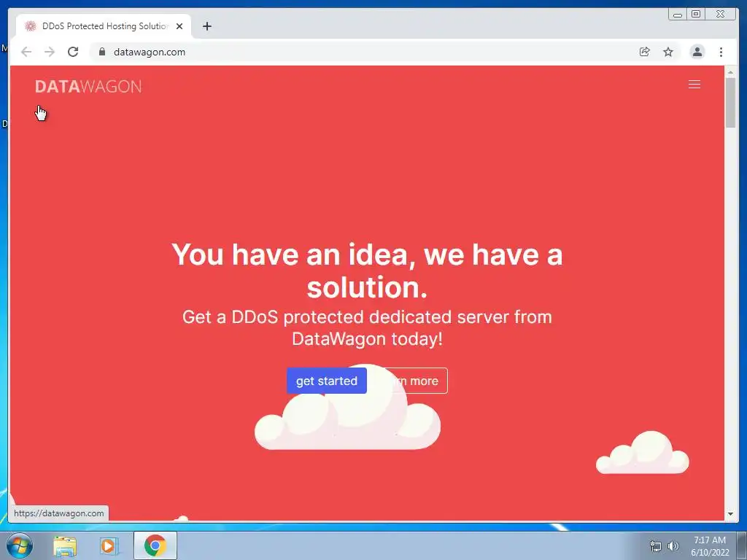
Task: Select the DDoS Protected Hosting tab
Action: (104, 26)
